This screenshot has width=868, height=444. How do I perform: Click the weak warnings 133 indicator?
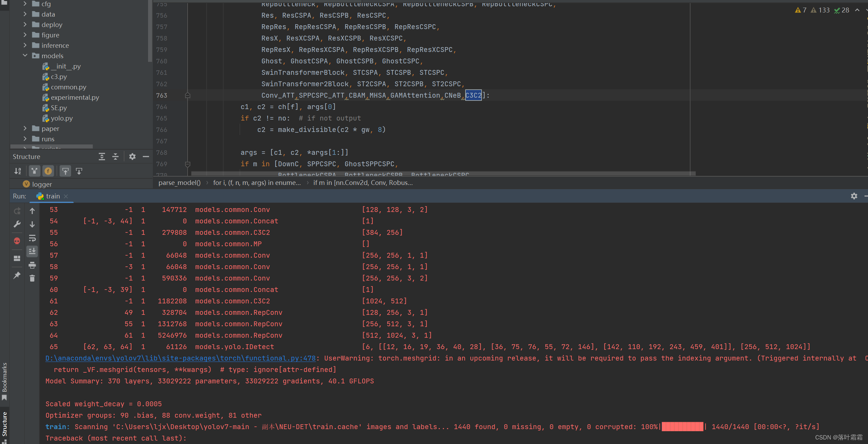pyautogui.click(x=820, y=10)
